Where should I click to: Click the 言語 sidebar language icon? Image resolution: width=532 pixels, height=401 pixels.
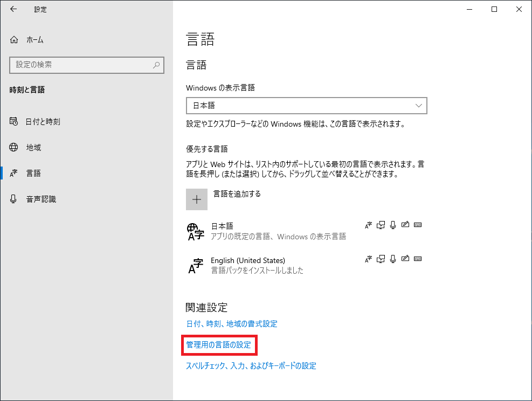pyautogui.click(x=13, y=174)
